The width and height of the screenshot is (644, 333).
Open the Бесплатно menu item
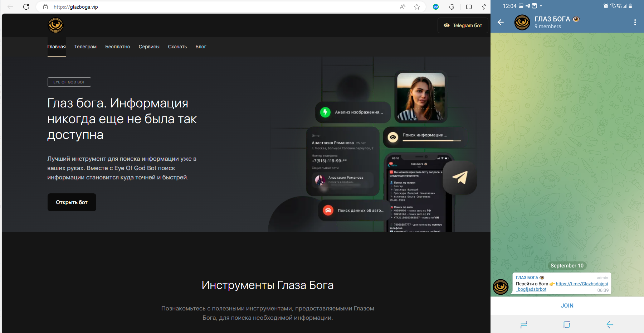point(118,47)
